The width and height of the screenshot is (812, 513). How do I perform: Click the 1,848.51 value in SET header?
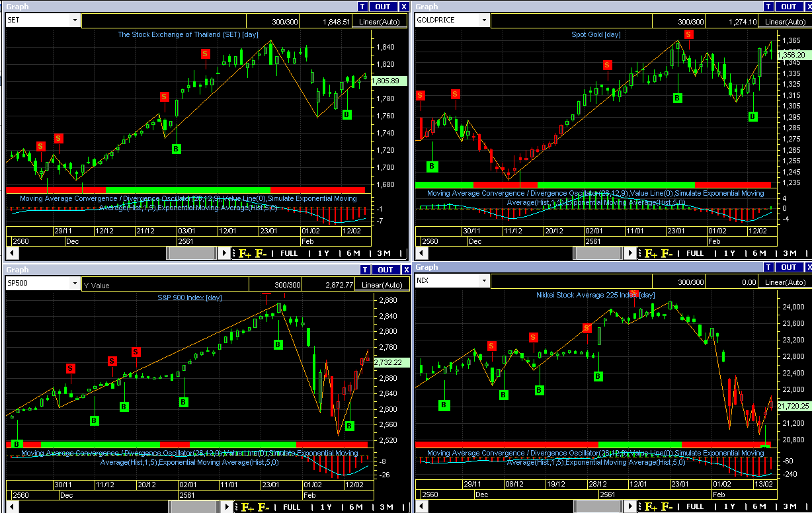(336, 22)
